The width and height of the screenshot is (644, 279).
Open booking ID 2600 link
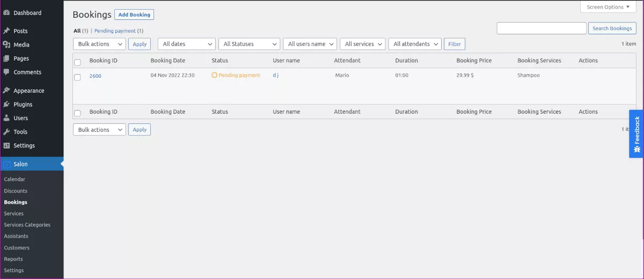coord(95,76)
